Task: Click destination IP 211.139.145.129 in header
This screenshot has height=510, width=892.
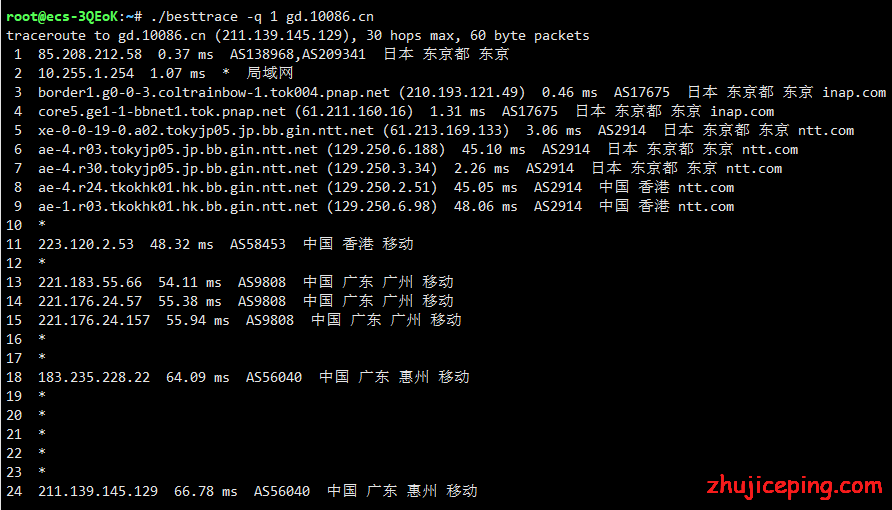Action: point(282,36)
